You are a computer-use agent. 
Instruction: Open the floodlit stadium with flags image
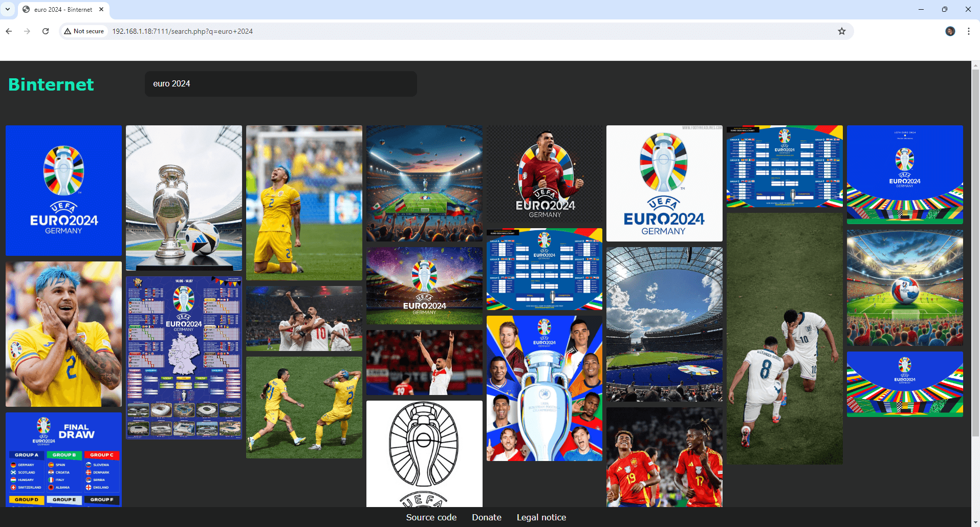coord(424,183)
